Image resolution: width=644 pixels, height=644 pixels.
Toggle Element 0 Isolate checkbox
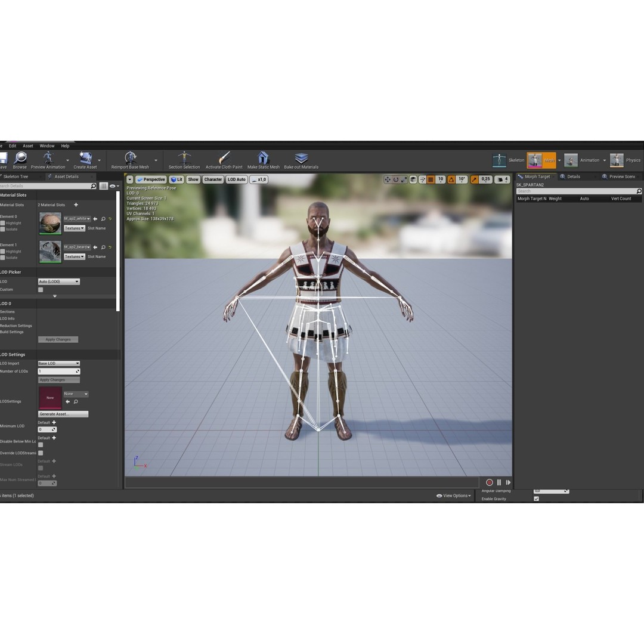pos(2,229)
